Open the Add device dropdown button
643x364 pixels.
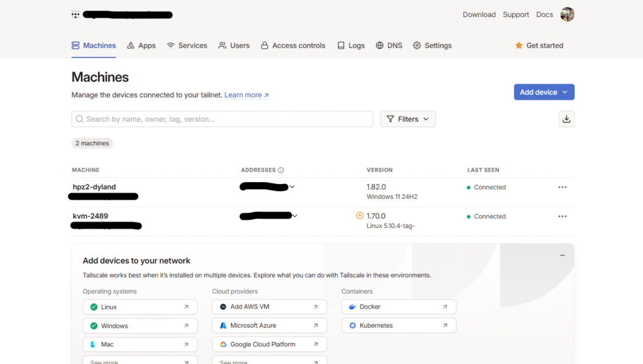[544, 92]
